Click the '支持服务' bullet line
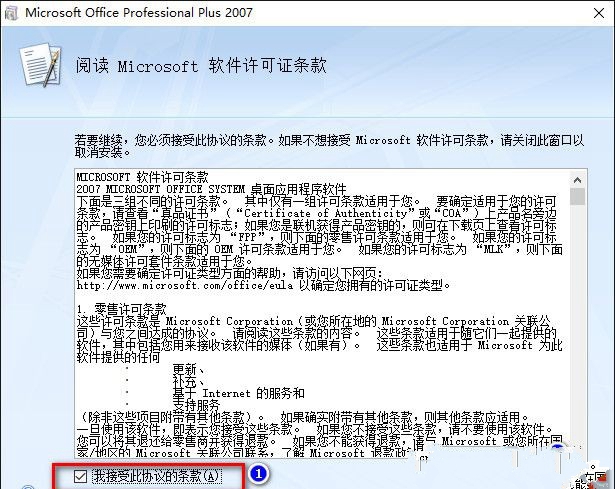This screenshot has height=489, width=615. click(x=197, y=404)
